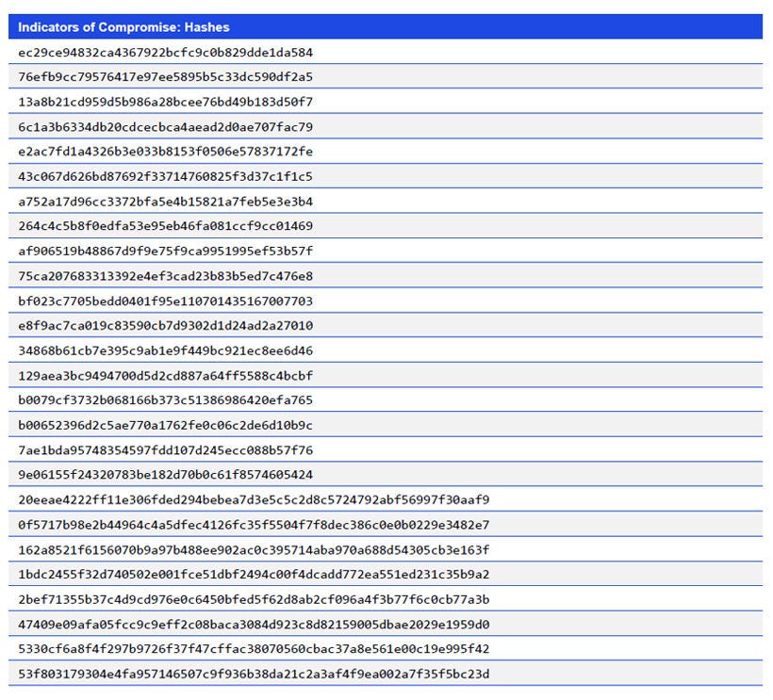773x700 pixels.
Task: Select the hash starting with 43c067d626bd87692f
Action: pyautogui.click(x=170, y=176)
